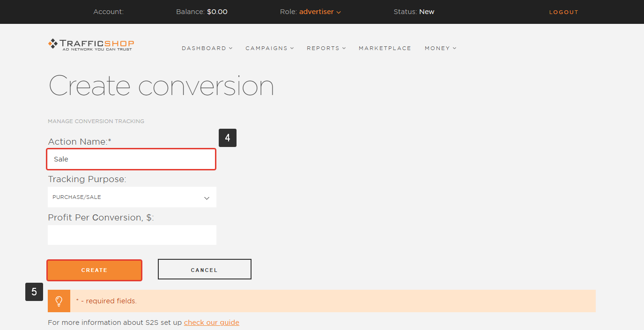Open Tracking Purpose dropdown
Image resolution: width=644 pixels, height=330 pixels.
tap(132, 197)
